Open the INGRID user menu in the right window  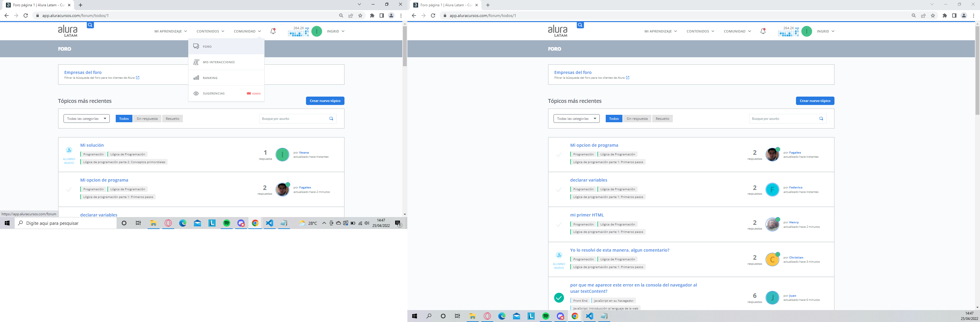click(x=826, y=31)
